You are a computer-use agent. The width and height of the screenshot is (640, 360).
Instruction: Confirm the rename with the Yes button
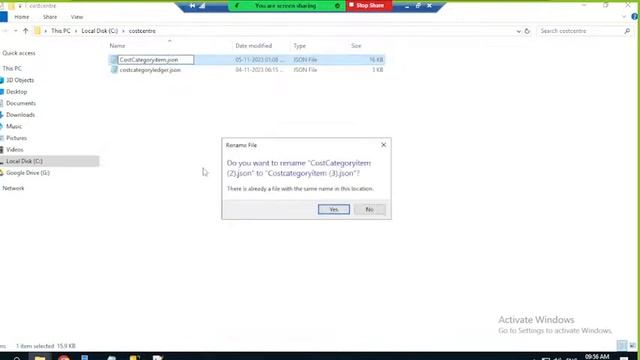coord(333,209)
